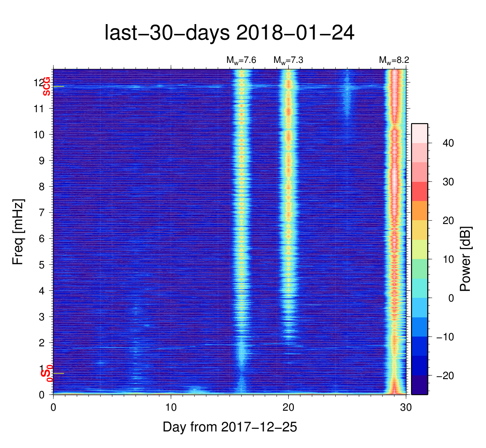Click the day 20 x-axis tick label
486x448 pixels.
[x=289, y=407]
